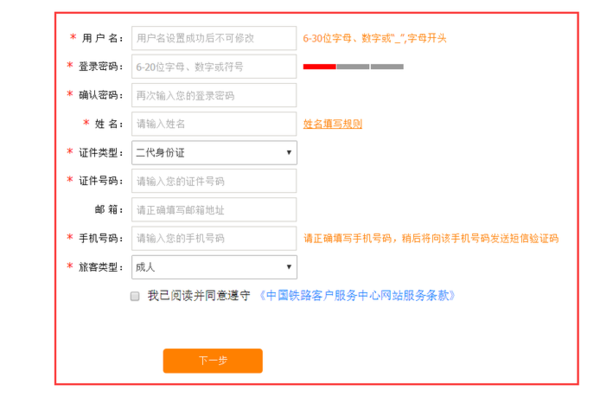
Task: Tick the 我已阅读并同意遵守 checkbox
Action: (x=135, y=296)
